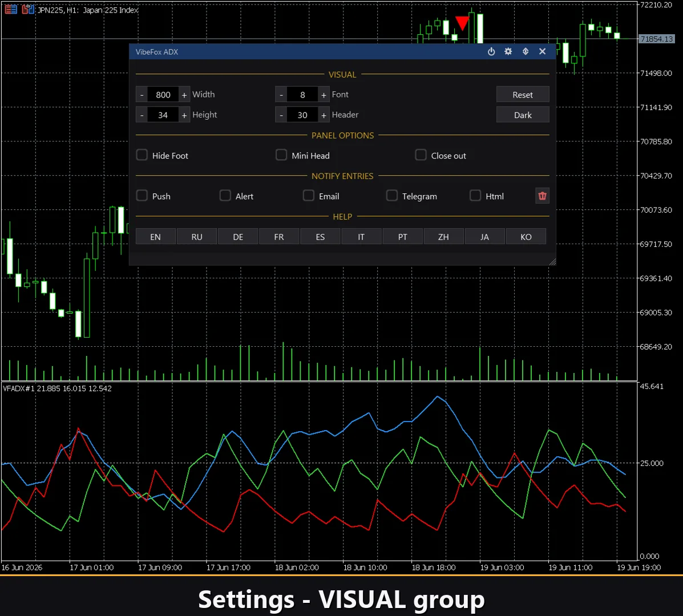
Task: Click the chart list icon at top-left corner
Action: pyautogui.click(x=11, y=9)
